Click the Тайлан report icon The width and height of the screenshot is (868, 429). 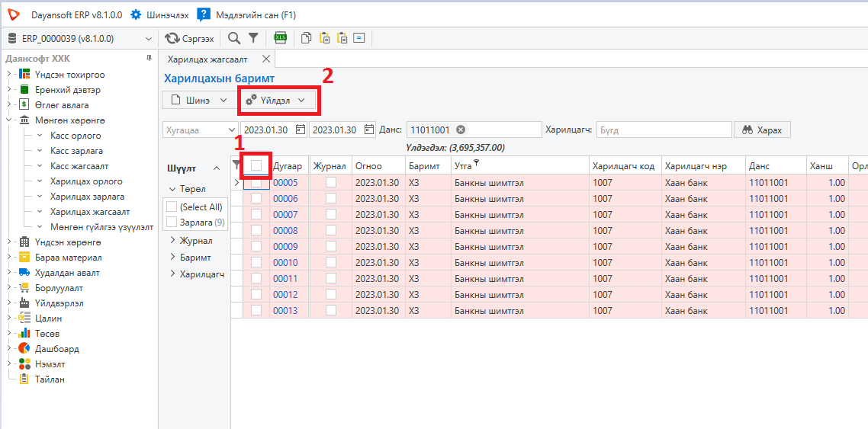coord(24,379)
